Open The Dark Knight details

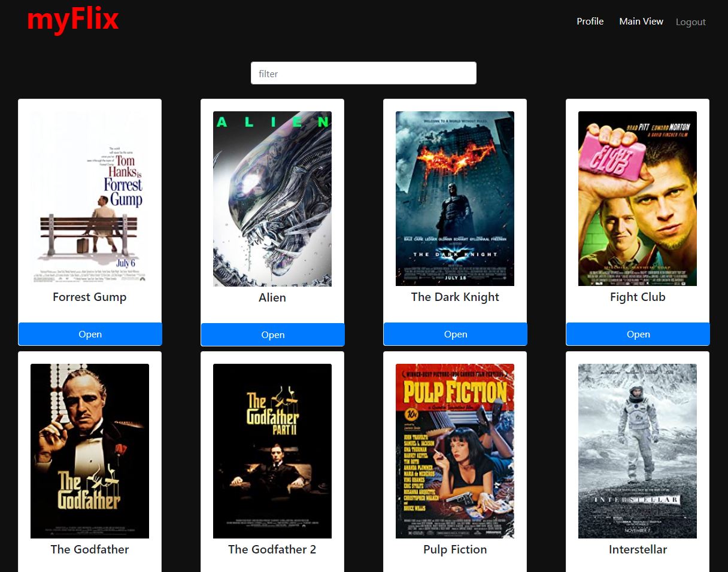click(x=455, y=334)
